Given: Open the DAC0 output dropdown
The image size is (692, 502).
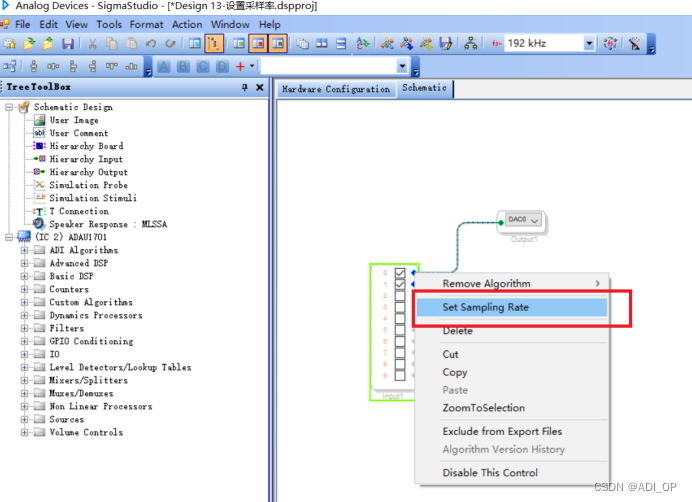Looking at the screenshot, I should coord(534,220).
